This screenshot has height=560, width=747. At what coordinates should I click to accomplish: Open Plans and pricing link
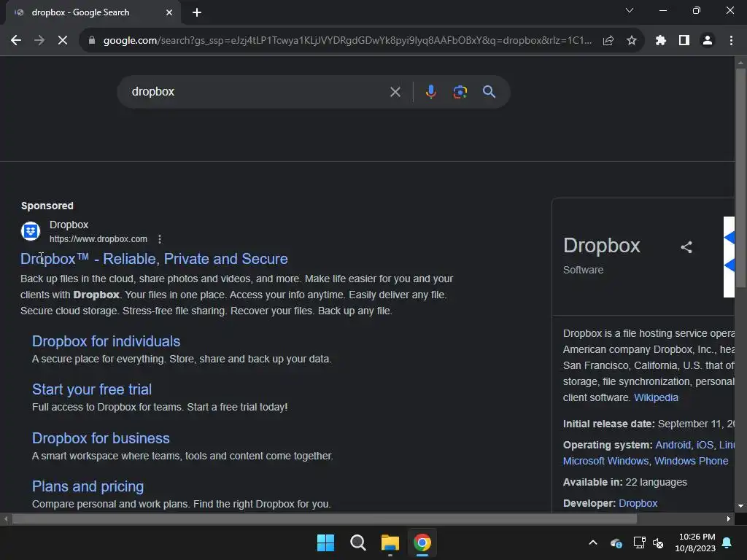point(88,486)
